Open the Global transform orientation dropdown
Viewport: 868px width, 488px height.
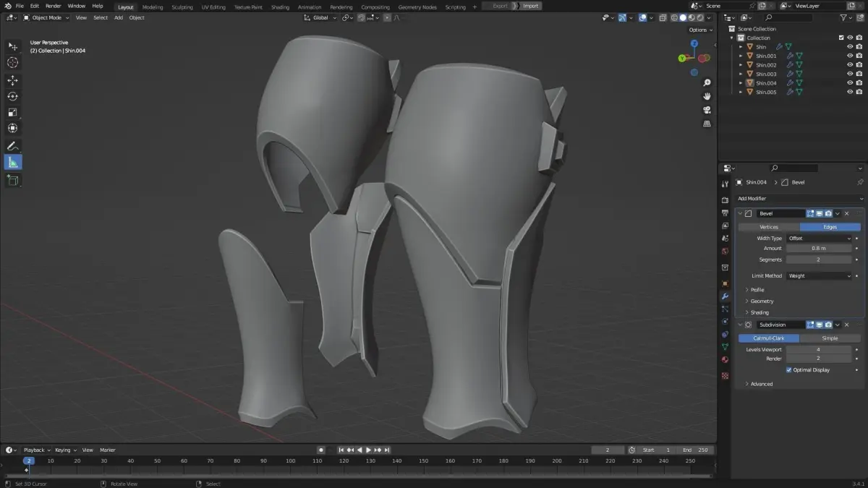[x=320, y=17]
